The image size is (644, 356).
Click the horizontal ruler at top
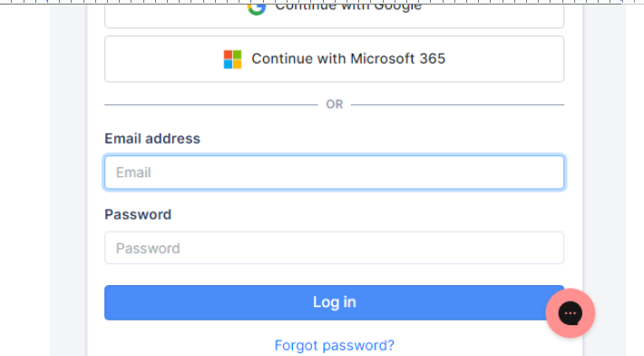(322, 2)
